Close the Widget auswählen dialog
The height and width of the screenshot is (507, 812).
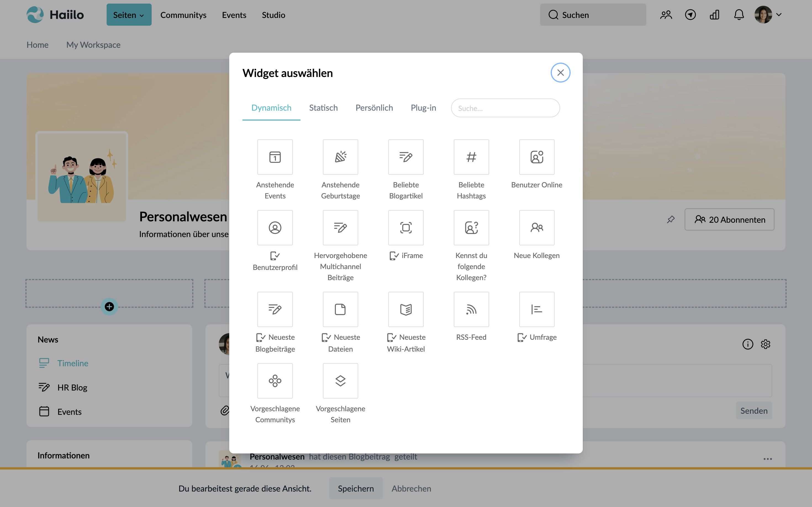click(560, 72)
